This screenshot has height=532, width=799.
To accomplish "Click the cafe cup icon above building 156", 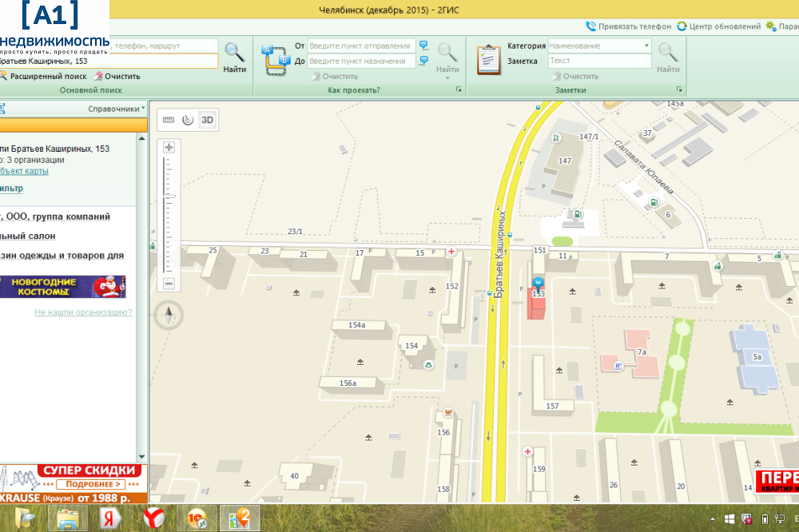I will point(448,411).
